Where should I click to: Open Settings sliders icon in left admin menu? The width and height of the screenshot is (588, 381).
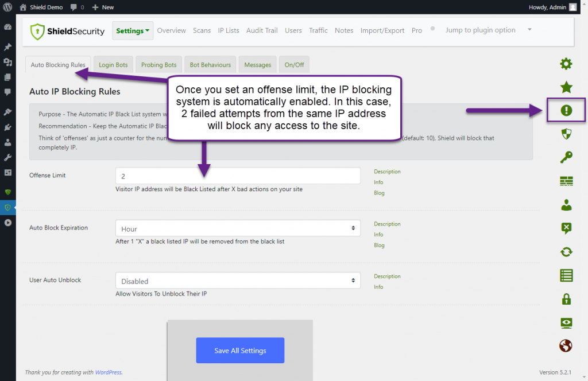(8, 172)
